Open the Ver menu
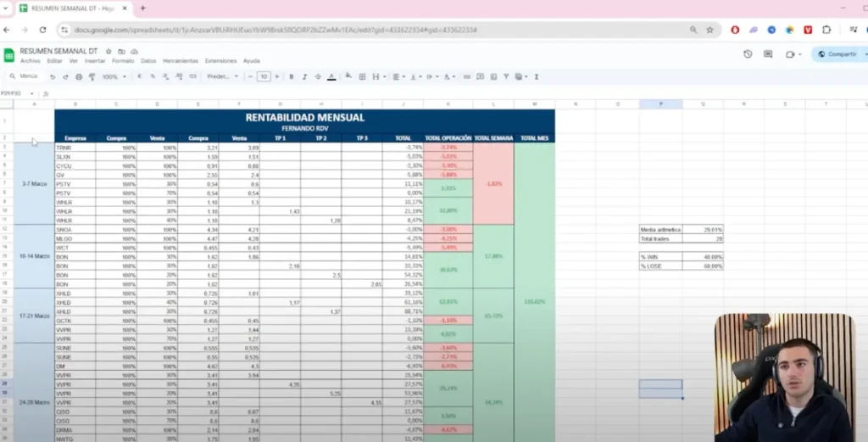The image size is (868, 442). (73, 61)
